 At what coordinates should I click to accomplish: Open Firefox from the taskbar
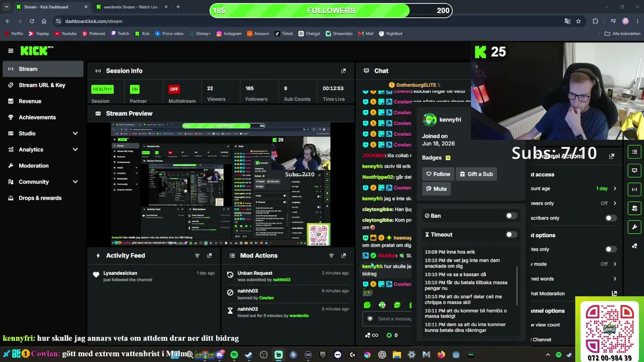tap(441, 355)
